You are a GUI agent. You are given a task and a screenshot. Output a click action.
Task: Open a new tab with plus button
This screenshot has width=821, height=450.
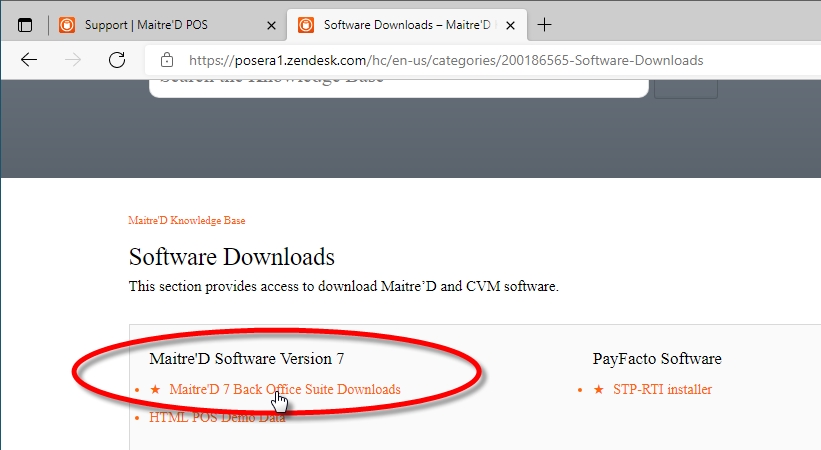pyautogui.click(x=545, y=25)
